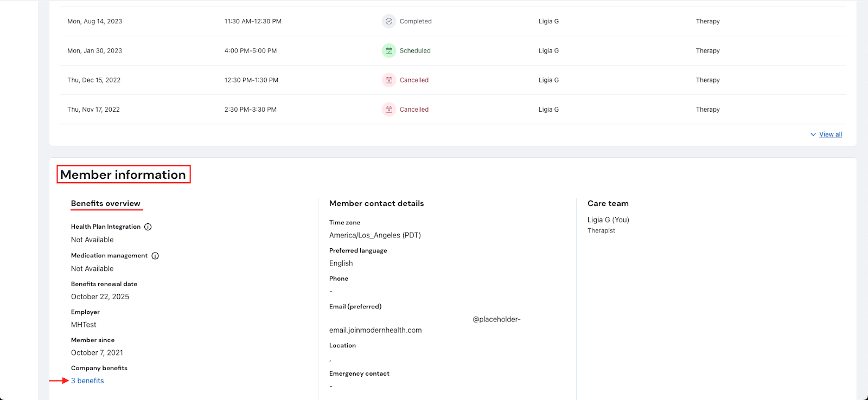868x400 pixels.
Task: Click the Cancelled icon for Nov 17, 2022
Action: 388,109
